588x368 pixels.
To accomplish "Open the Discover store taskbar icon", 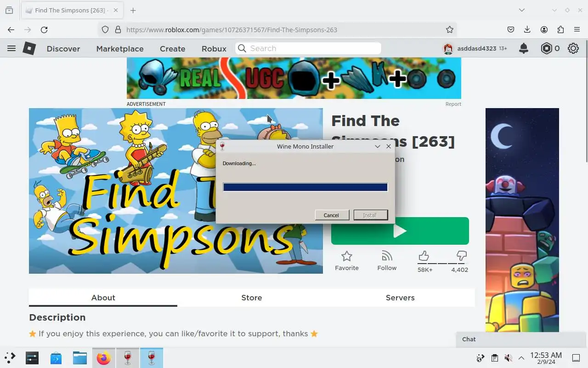I will (56, 357).
